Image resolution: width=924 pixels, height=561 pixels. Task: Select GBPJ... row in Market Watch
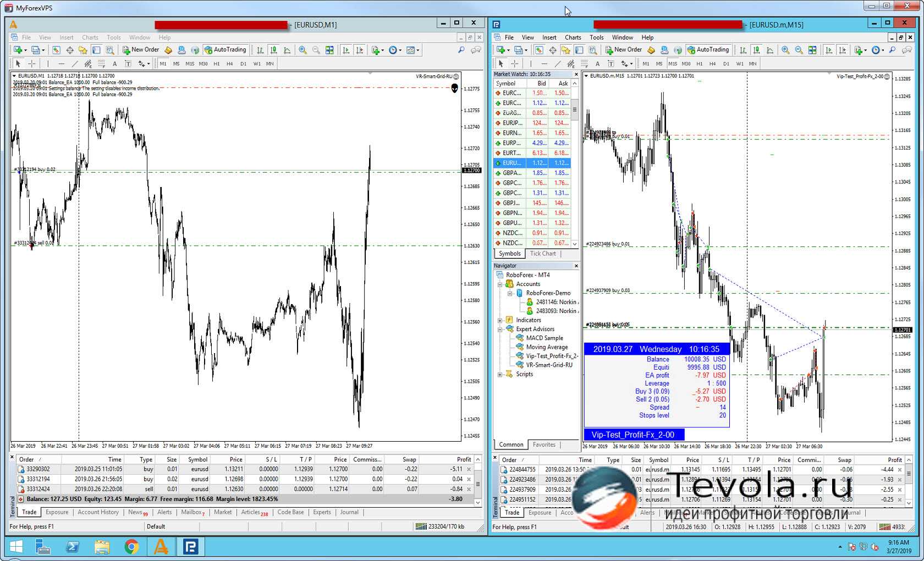pyautogui.click(x=532, y=203)
